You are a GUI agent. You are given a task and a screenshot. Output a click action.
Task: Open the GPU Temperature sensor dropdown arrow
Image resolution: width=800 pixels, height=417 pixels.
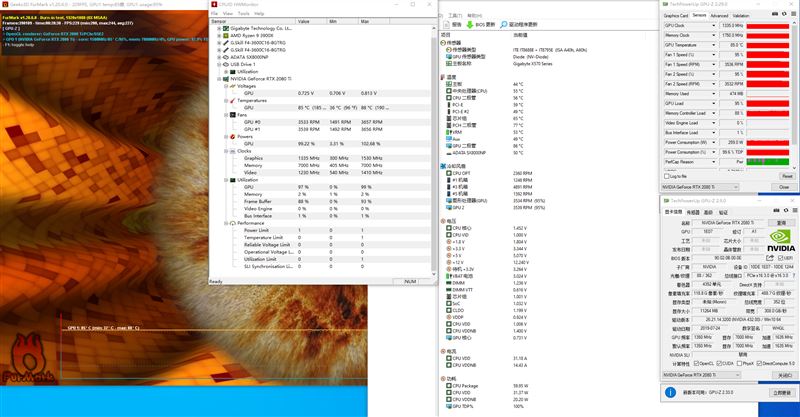(713, 45)
